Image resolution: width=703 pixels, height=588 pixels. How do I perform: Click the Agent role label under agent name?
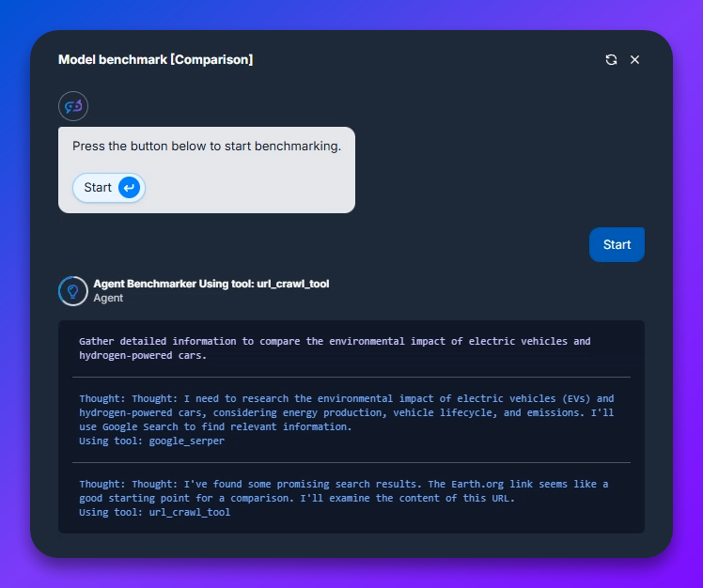pyautogui.click(x=108, y=299)
